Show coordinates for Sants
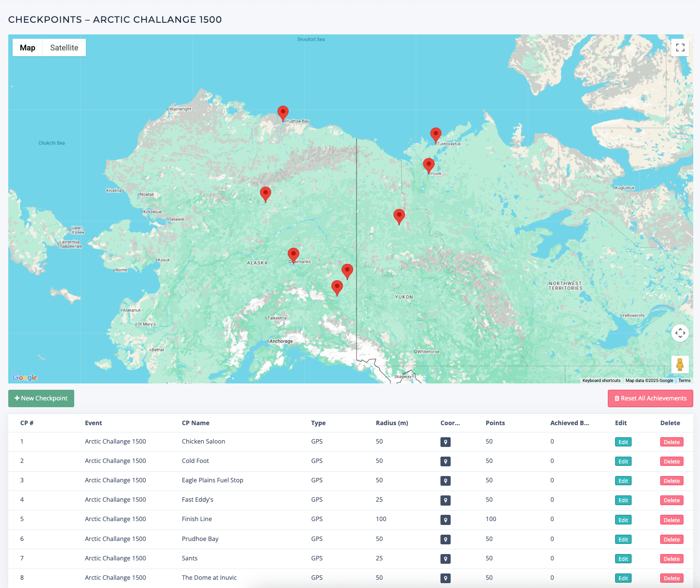700x588 pixels. click(445, 559)
